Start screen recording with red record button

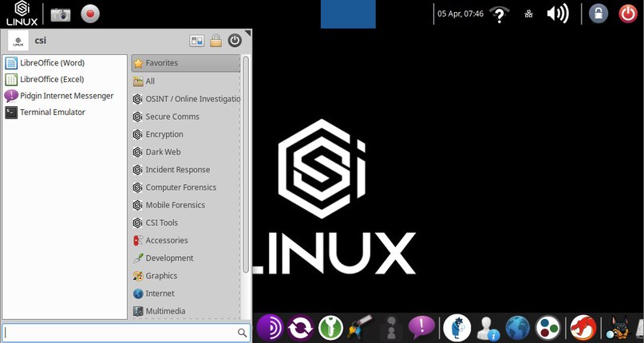point(90,14)
